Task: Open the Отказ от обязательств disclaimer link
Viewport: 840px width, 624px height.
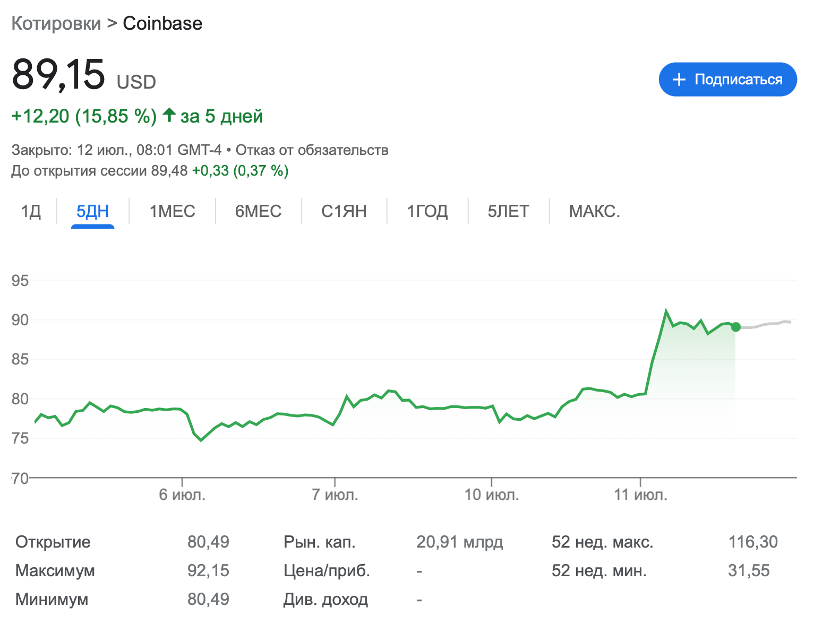Action: click(x=312, y=150)
